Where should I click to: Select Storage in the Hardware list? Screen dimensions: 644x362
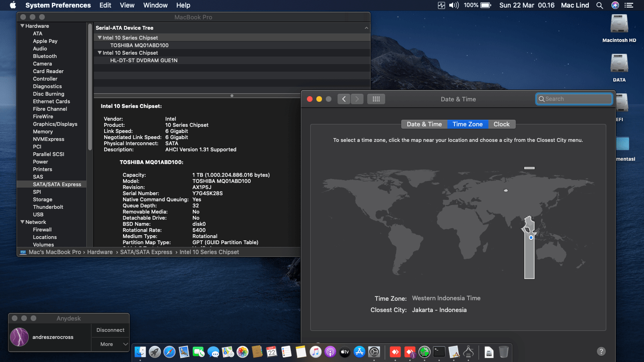tap(42, 199)
